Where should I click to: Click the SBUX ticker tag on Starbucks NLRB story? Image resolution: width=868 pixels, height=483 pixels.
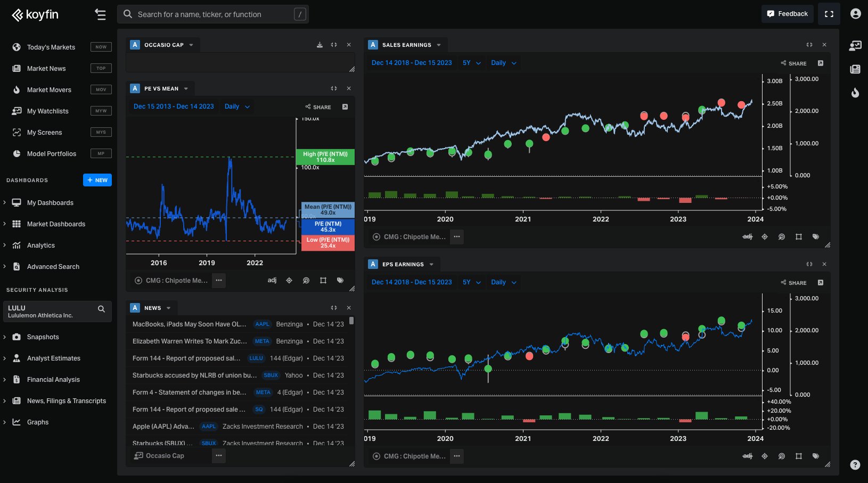tap(271, 375)
